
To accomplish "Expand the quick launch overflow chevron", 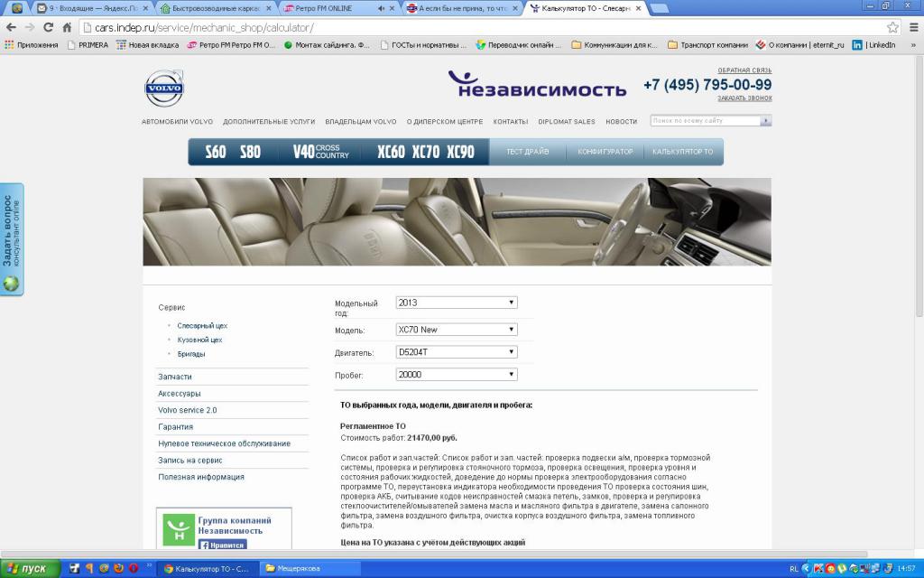I will pos(149,564).
